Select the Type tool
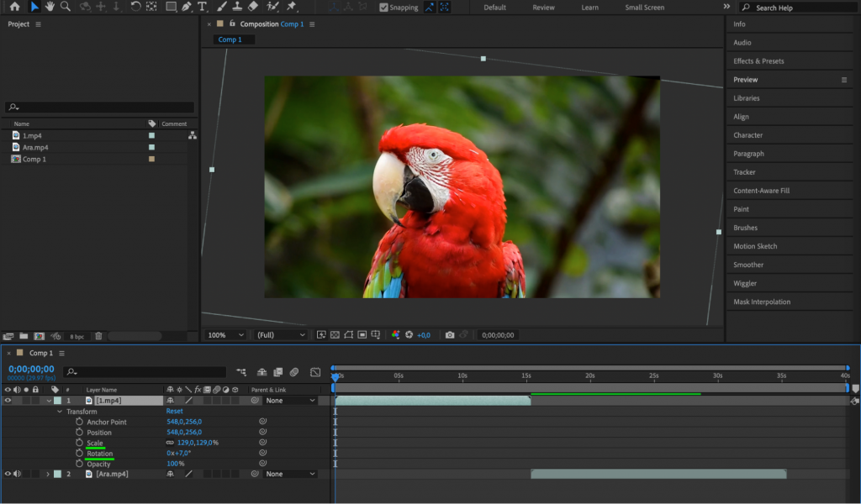Screen dimensions: 861x504 tap(203, 7)
